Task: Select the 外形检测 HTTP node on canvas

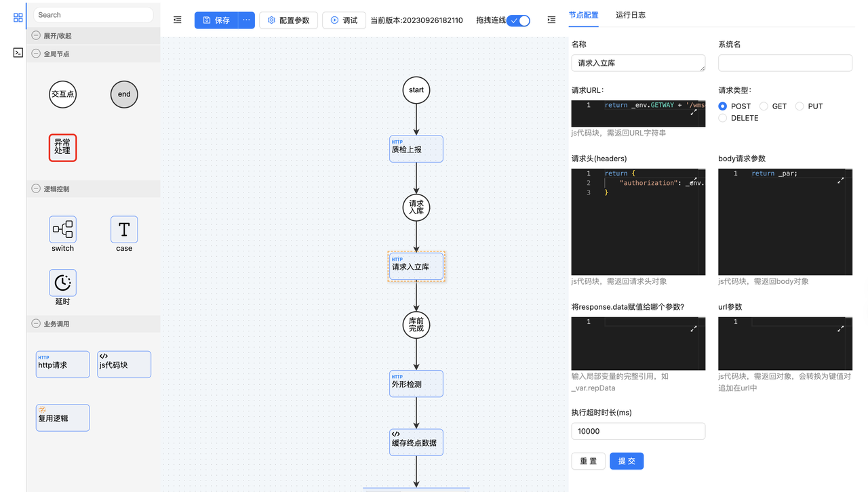Action: coord(416,384)
